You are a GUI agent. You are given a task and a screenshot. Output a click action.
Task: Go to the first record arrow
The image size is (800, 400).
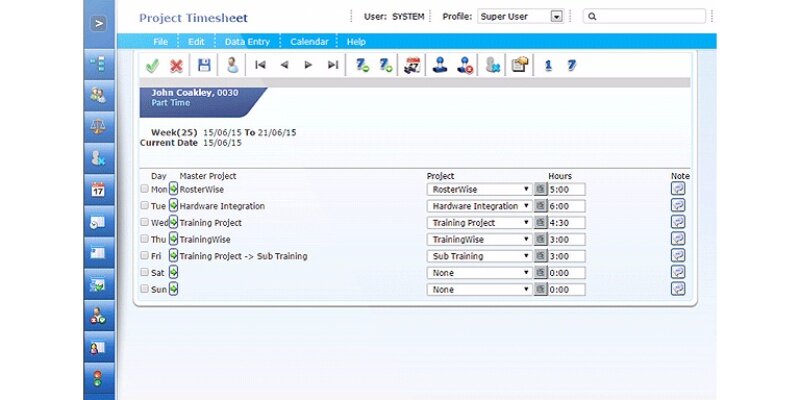[x=260, y=65]
